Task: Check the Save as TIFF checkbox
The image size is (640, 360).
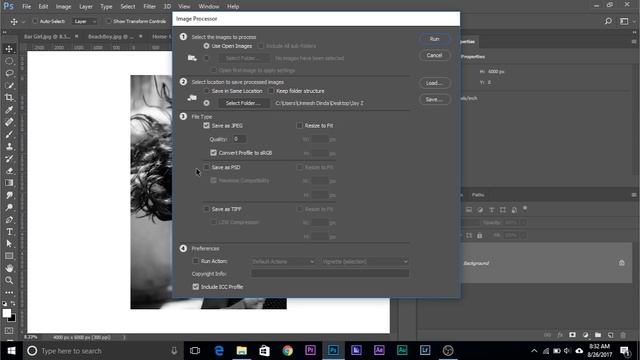Action: (207, 209)
